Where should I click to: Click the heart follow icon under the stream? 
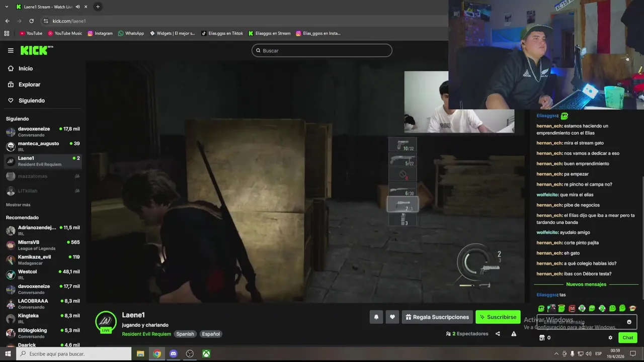pos(392,317)
